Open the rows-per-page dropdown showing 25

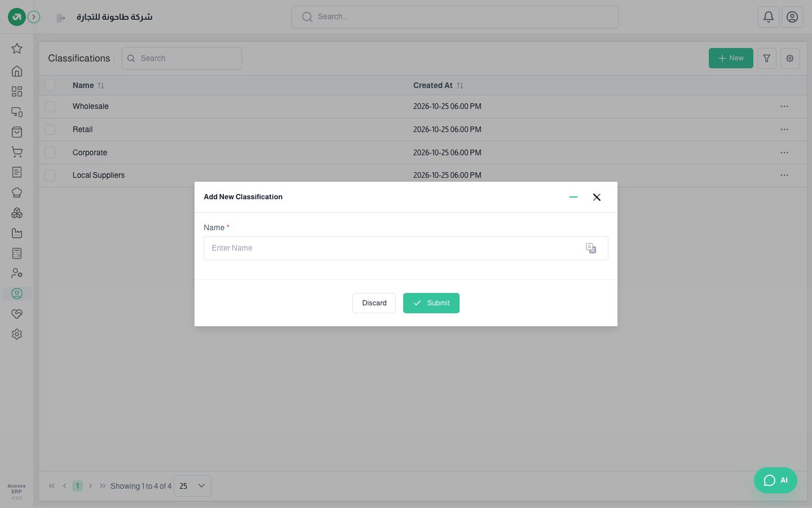(x=192, y=486)
